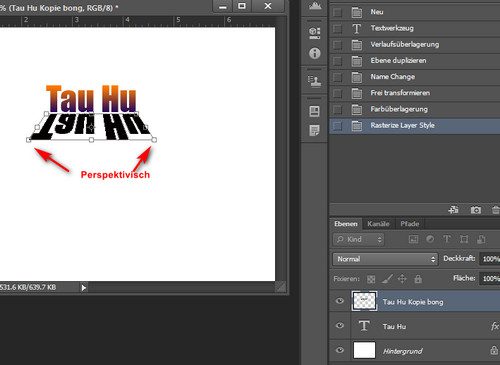The image size is (500, 365).
Task: Filter layers by pixel layers icon
Action: click(413, 239)
